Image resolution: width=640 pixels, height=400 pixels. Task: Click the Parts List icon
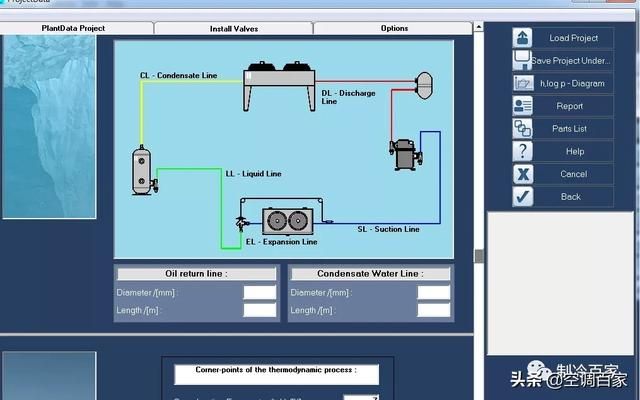click(522, 129)
